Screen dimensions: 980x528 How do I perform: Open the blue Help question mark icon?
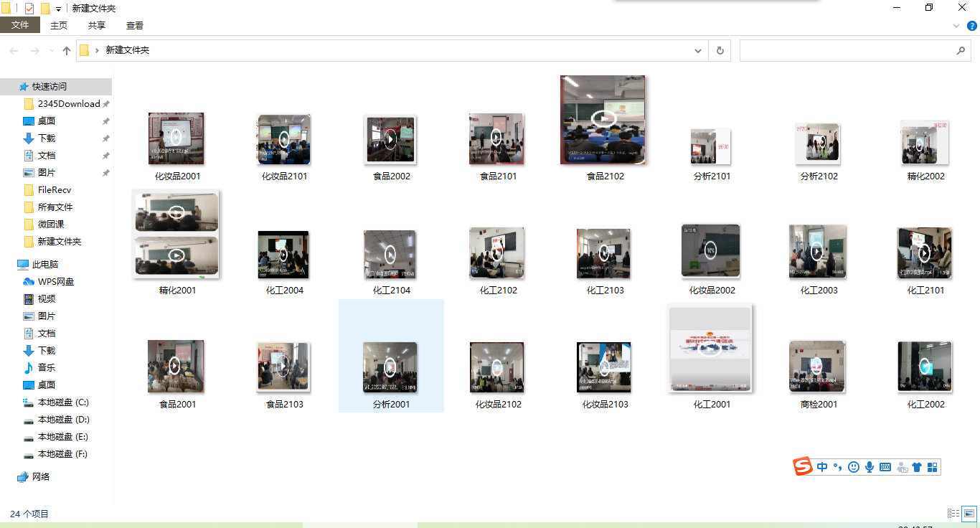coord(972,26)
